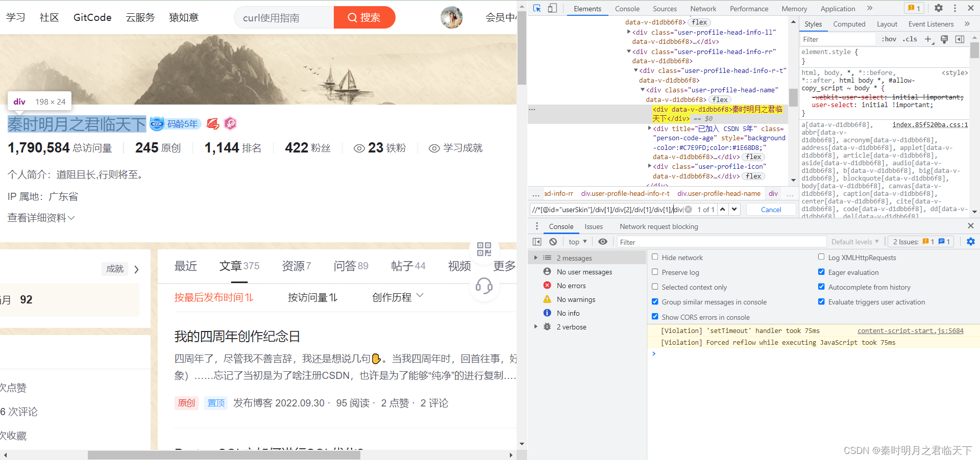Close the console drawer
Screen dimensions: 980x460
point(970,226)
